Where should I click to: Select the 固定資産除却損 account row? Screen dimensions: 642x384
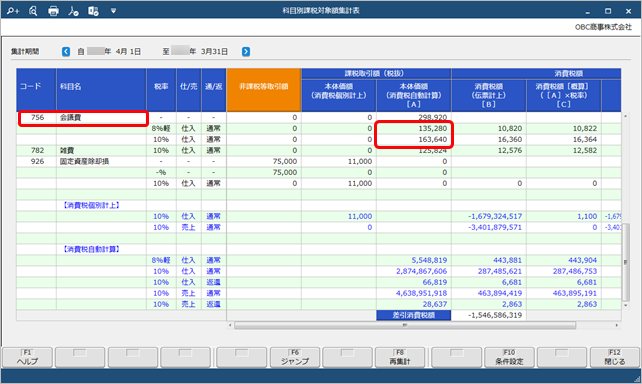point(319,162)
